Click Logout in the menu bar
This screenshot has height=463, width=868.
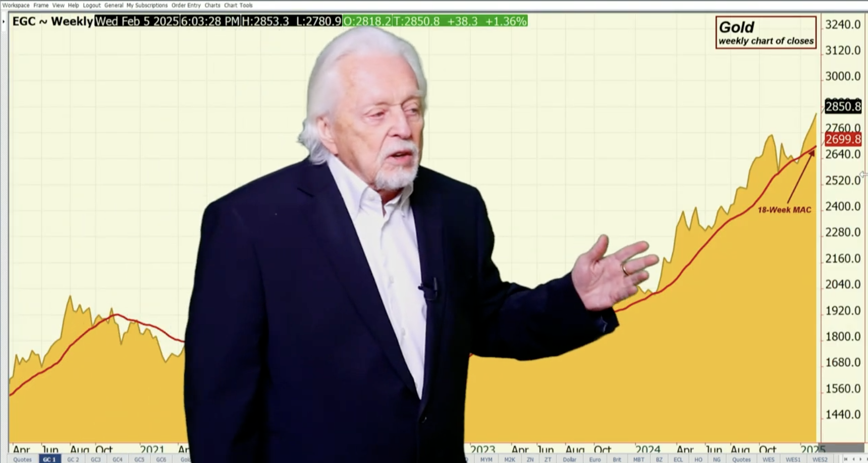pyautogui.click(x=91, y=5)
